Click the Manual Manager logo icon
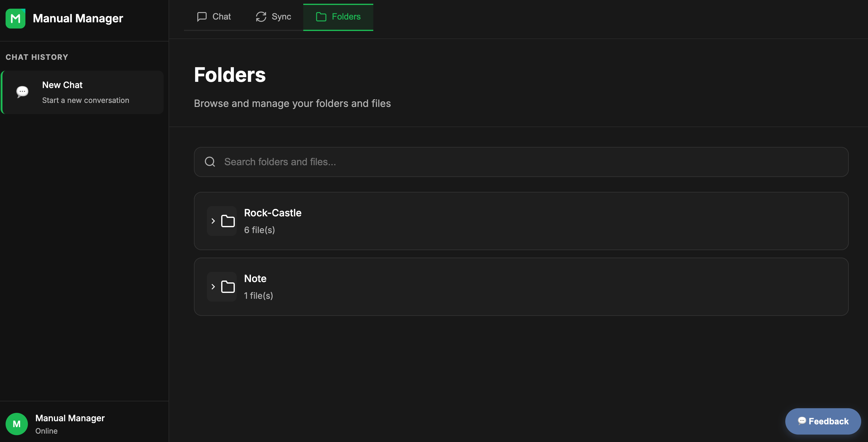 pos(15,19)
